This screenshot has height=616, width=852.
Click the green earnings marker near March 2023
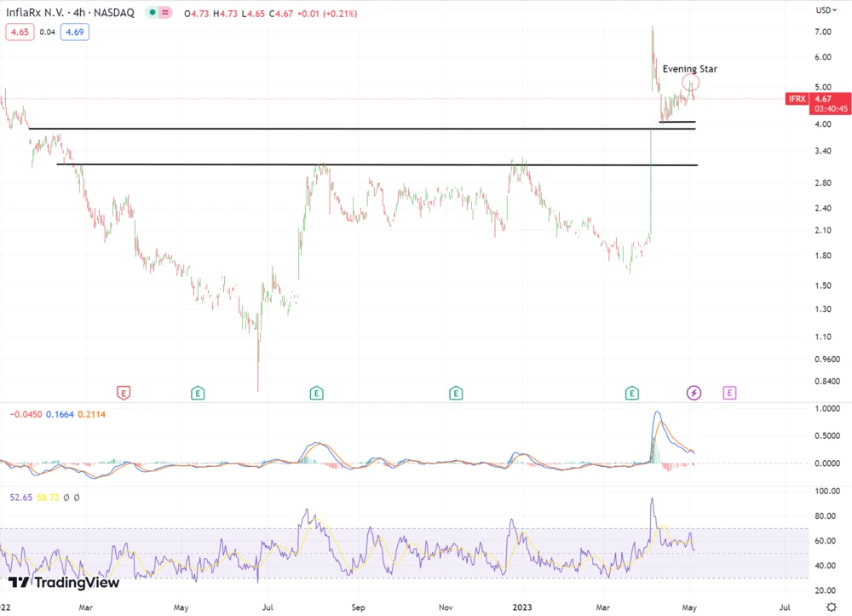(x=632, y=393)
